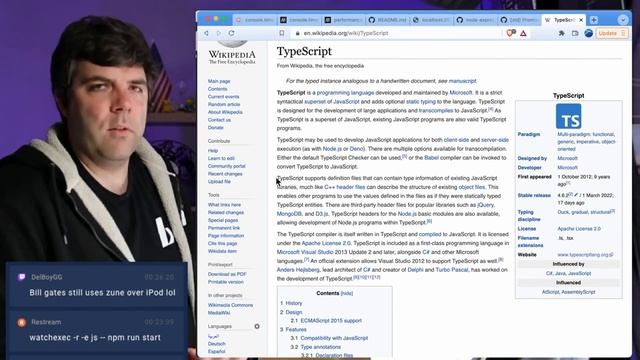
Task: Click the Twitch icon beside DelBoyGG
Action: pyautogui.click(x=22, y=277)
